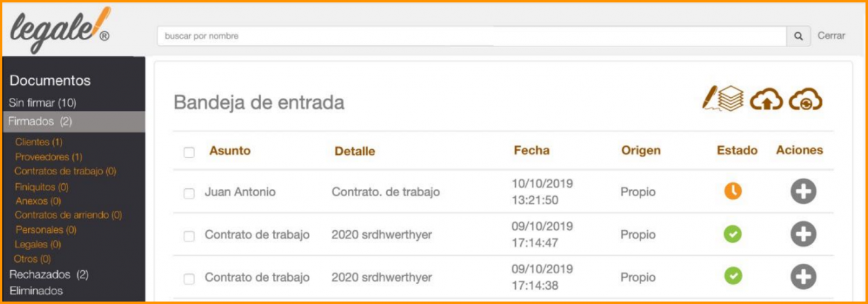
Task: Click the cloud with plus icon
Action: [805, 100]
